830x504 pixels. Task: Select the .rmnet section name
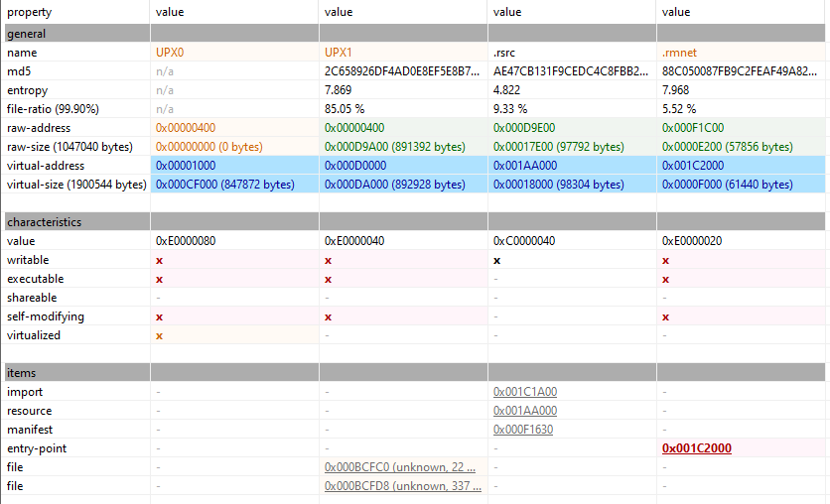(x=678, y=53)
